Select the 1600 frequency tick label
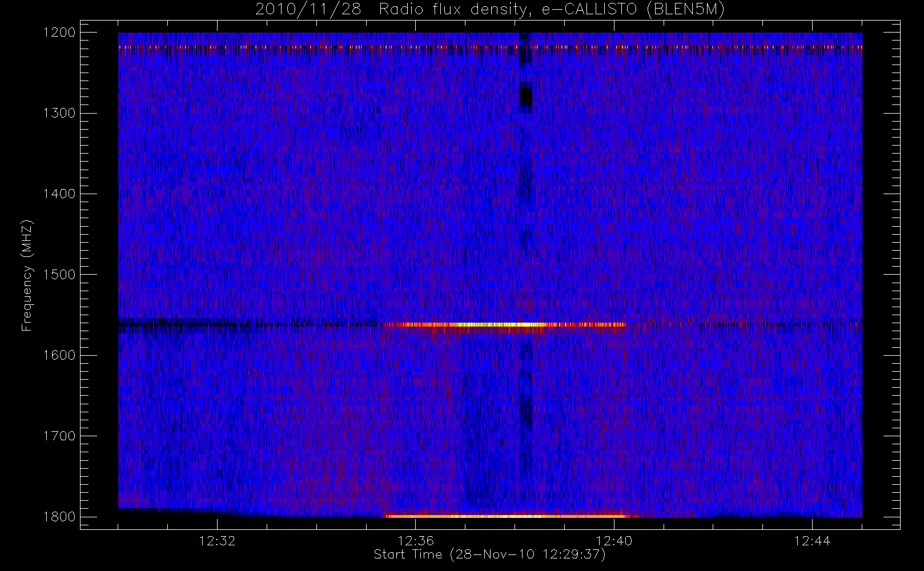This screenshot has width=924, height=571. click(x=59, y=355)
